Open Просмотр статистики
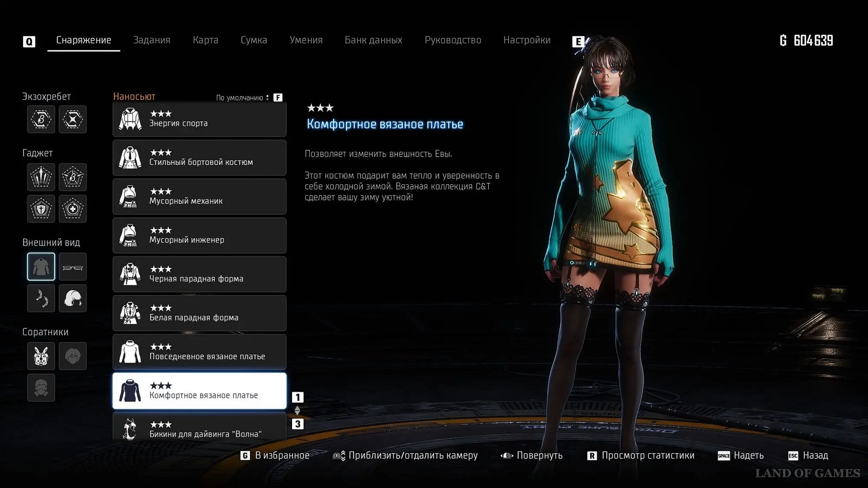Viewport: 868px width, 488px height. click(x=648, y=455)
